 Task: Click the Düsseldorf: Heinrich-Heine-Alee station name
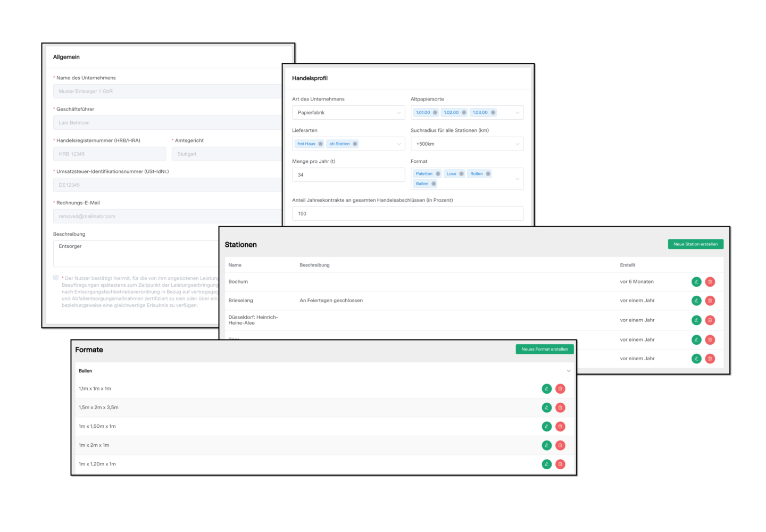(253, 320)
